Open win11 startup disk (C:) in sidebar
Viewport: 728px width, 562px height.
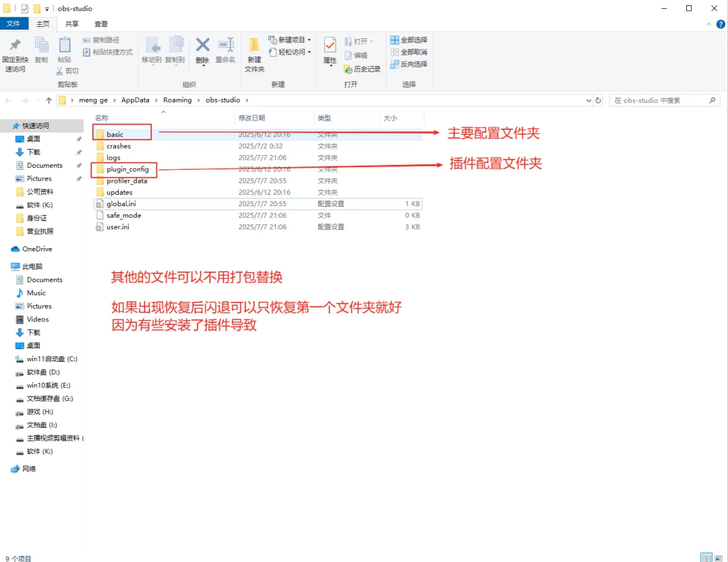point(52,358)
